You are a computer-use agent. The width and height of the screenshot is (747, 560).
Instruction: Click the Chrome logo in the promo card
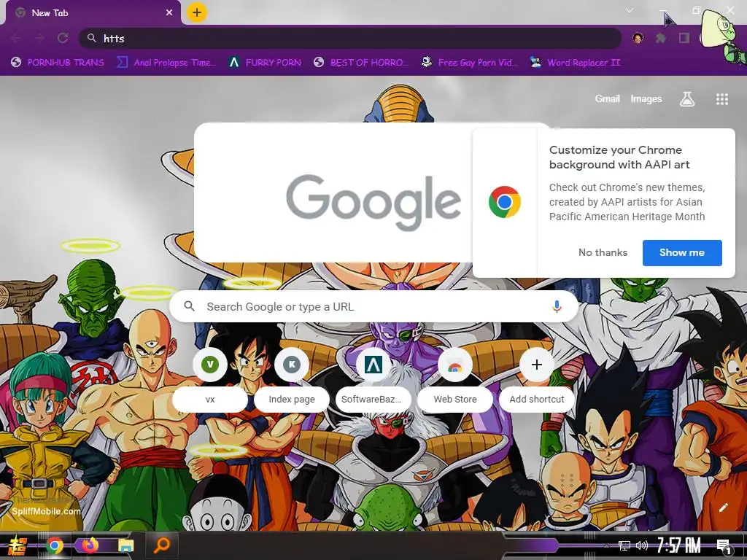point(505,202)
